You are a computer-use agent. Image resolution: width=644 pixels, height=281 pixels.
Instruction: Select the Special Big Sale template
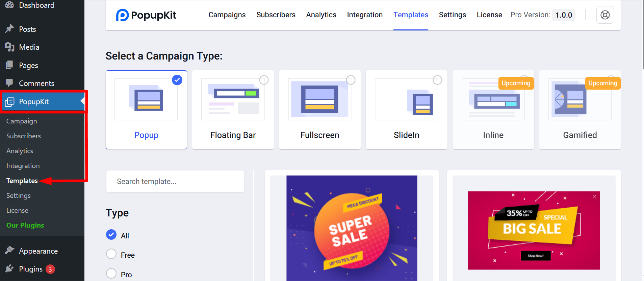click(x=534, y=230)
